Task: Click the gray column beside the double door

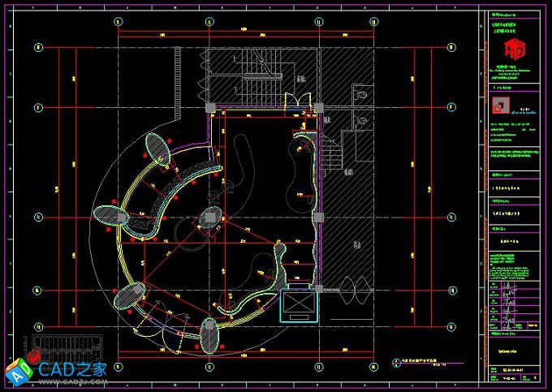Action: [x=319, y=107]
